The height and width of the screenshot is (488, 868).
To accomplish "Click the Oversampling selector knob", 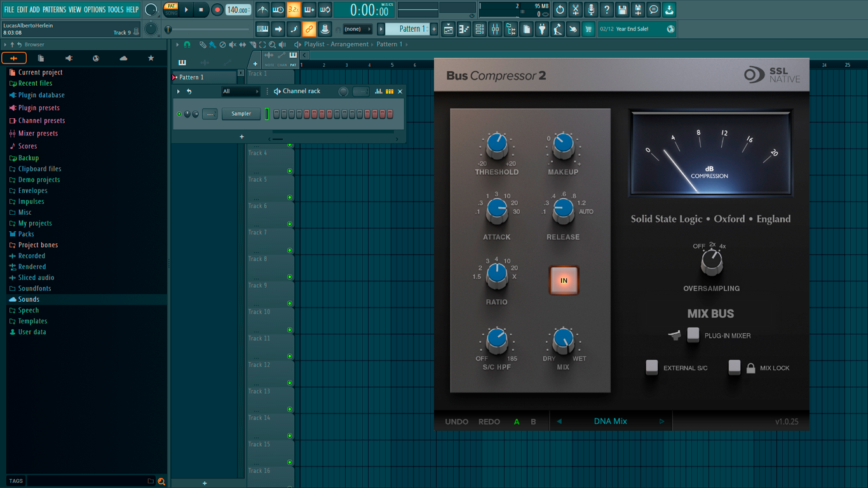I will pos(712,262).
